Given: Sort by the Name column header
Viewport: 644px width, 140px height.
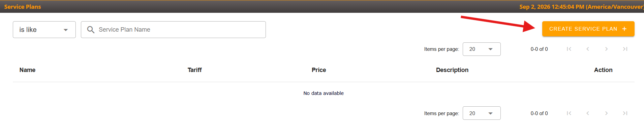Looking at the screenshot, I should click(x=27, y=70).
